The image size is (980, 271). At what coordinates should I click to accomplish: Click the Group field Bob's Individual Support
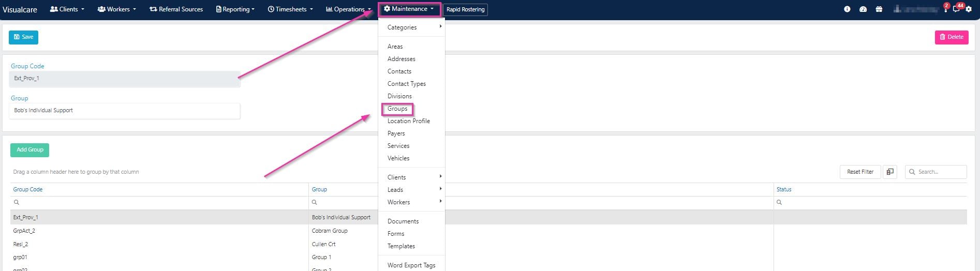point(125,111)
